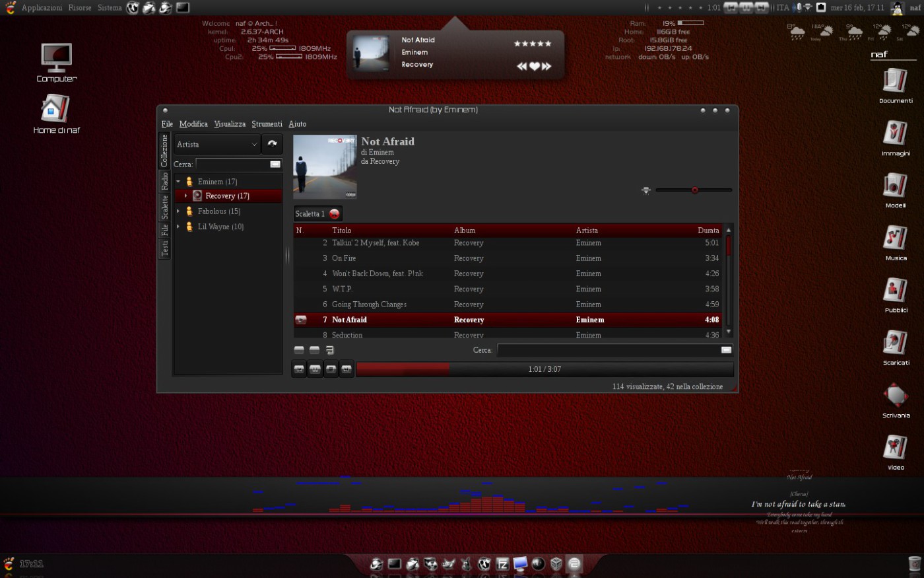This screenshot has width=924, height=578.
Task: Expand the Recovery album node
Action: [x=185, y=196]
